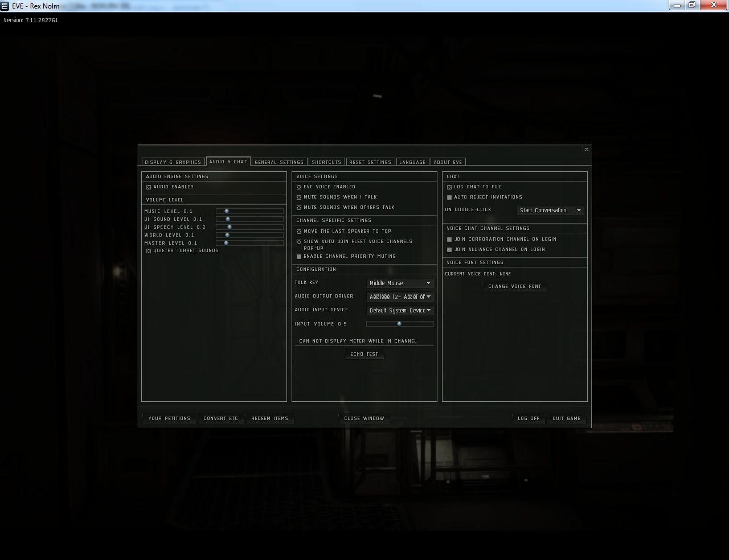Restore down the EVE window
The image size is (729, 560).
(x=692, y=5)
